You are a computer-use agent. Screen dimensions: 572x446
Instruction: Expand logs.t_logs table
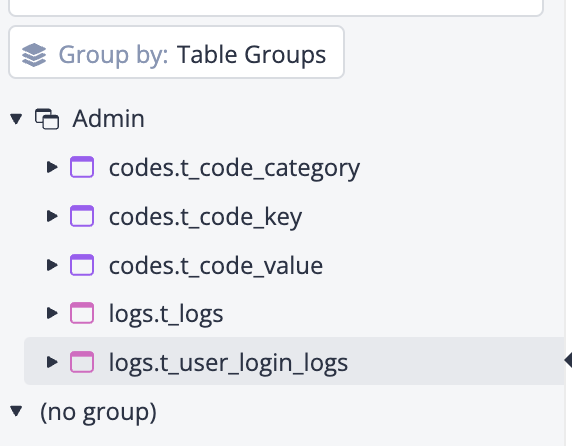pyautogui.click(x=53, y=313)
